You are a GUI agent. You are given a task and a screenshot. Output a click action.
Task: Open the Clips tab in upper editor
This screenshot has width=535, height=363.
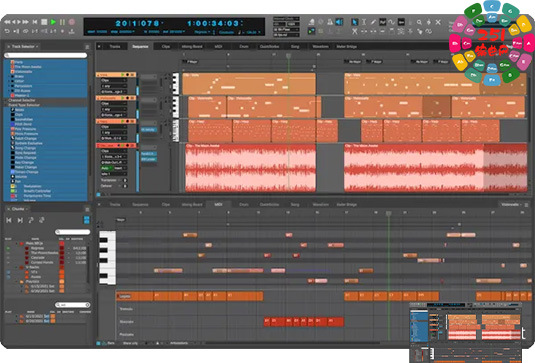tap(166, 46)
